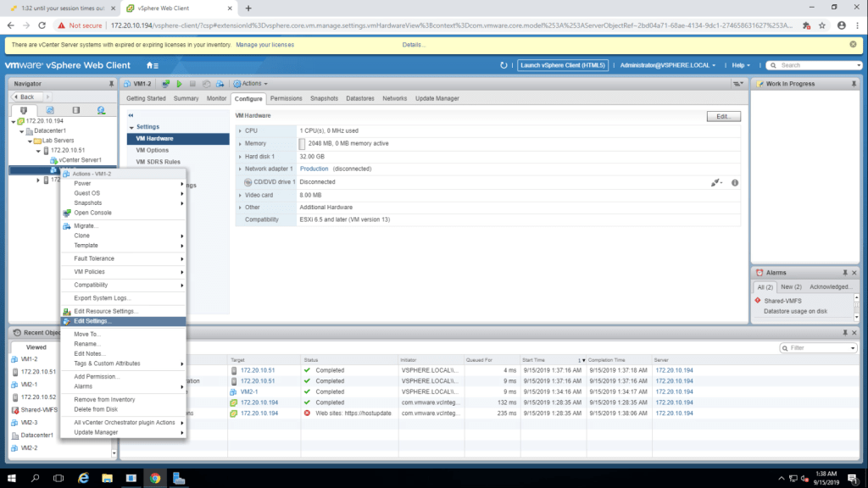Click the vSphere home menu icon
The height and width of the screenshot is (488, 868).
(x=152, y=65)
